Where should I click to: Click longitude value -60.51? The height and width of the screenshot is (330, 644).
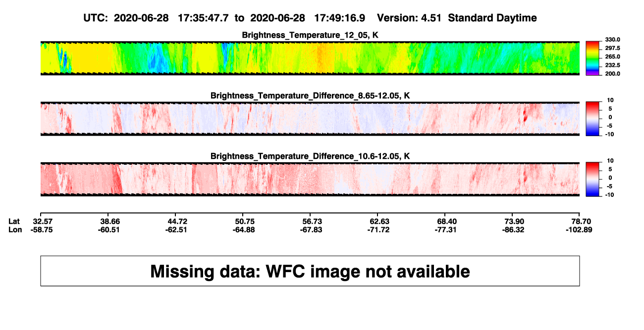click(x=110, y=229)
